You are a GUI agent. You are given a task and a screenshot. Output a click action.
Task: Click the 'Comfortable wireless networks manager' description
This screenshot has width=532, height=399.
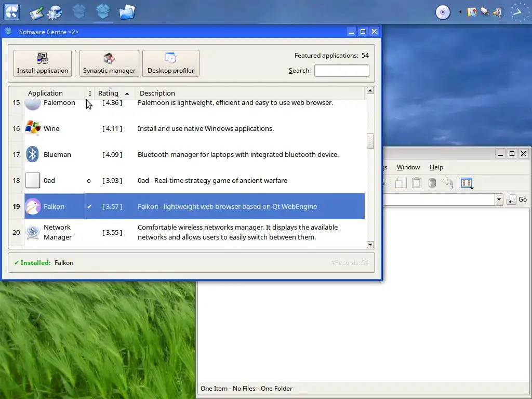[x=237, y=232]
